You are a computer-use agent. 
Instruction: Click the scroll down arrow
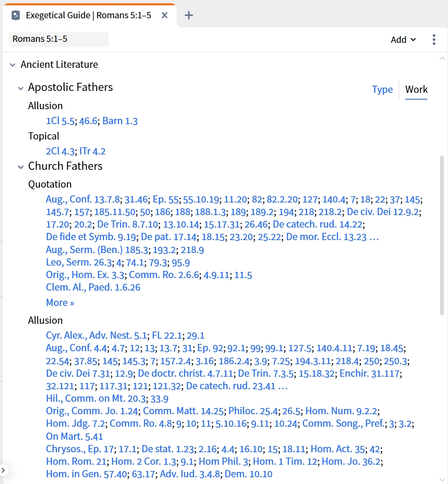[x=442, y=480]
